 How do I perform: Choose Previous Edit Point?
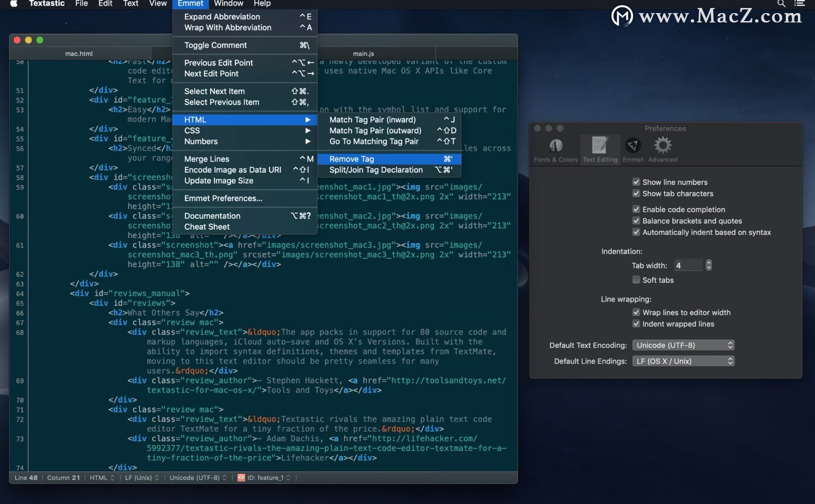(x=245, y=63)
